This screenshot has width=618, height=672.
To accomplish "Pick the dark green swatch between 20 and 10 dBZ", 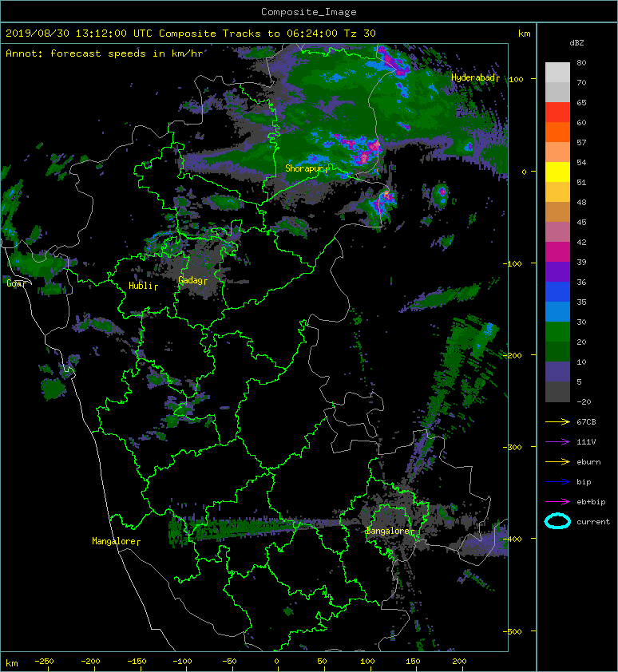I will click(557, 352).
